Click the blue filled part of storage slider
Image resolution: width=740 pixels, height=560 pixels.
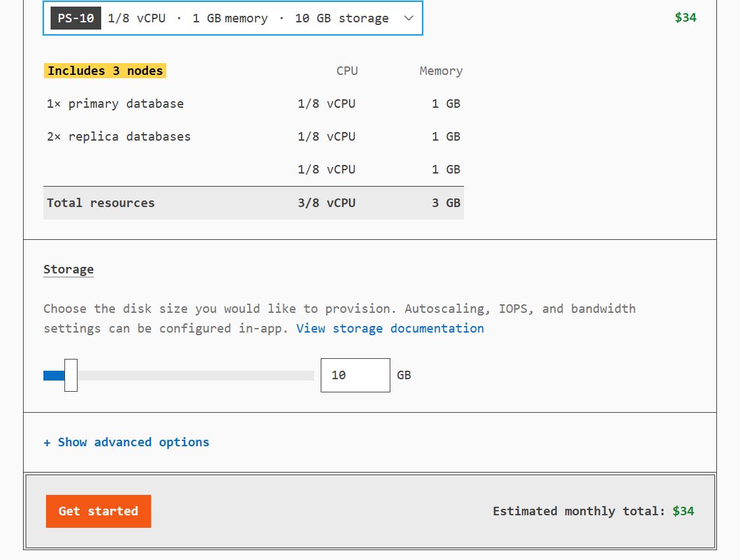point(53,375)
